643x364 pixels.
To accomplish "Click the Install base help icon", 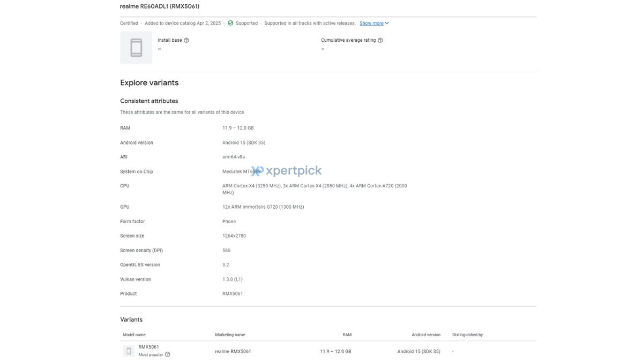I will tap(186, 40).
